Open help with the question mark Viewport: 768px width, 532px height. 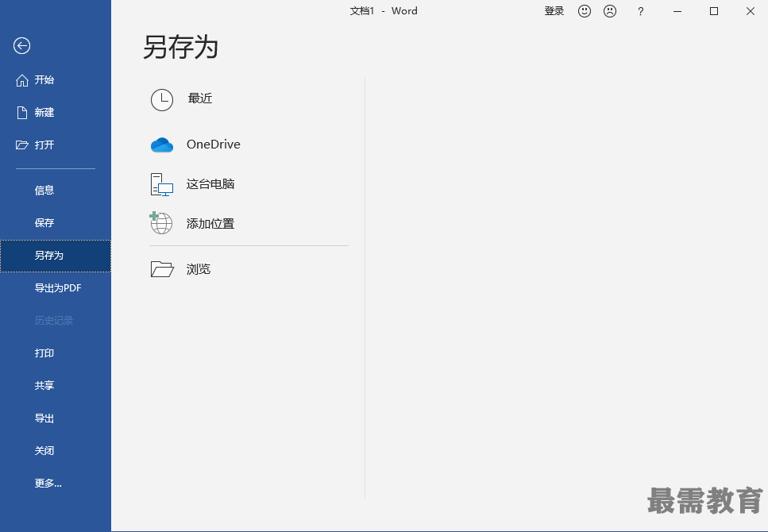[x=641, y=12]
